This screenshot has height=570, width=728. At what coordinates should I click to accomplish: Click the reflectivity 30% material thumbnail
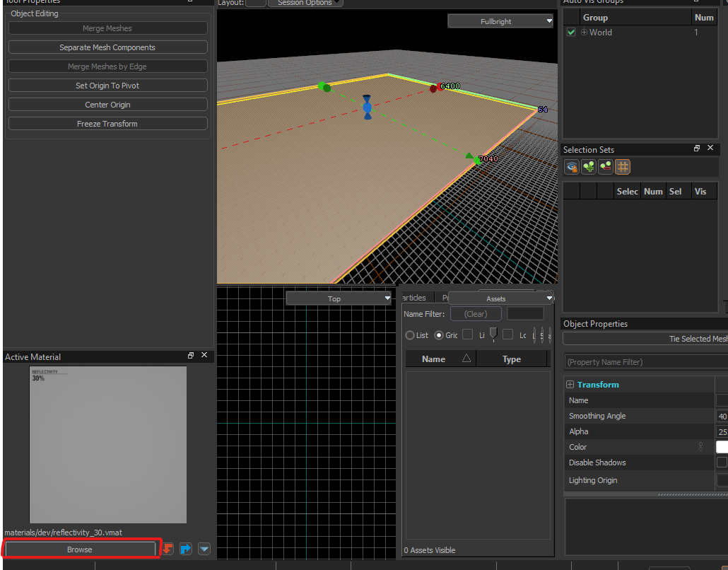click(108, 444)
